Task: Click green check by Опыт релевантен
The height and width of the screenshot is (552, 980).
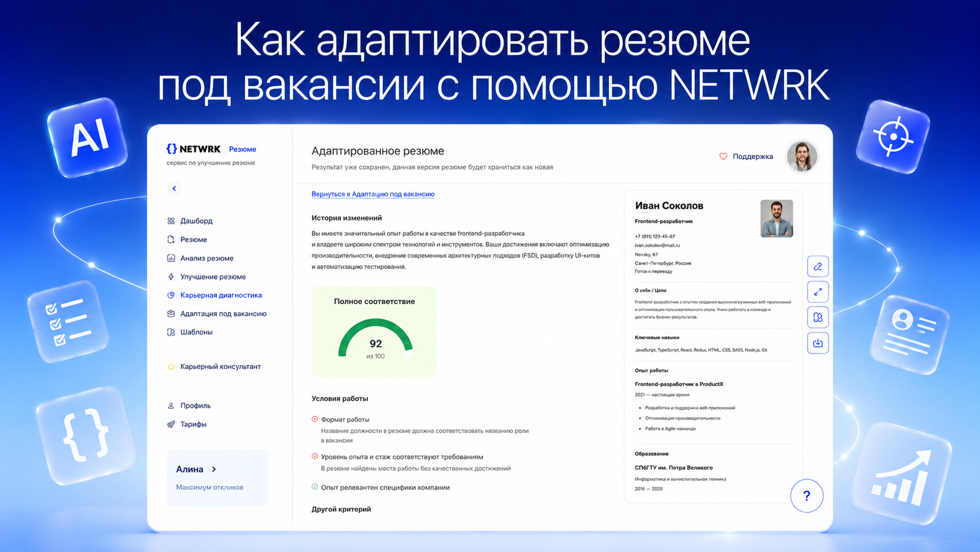Action: (315, 487)
